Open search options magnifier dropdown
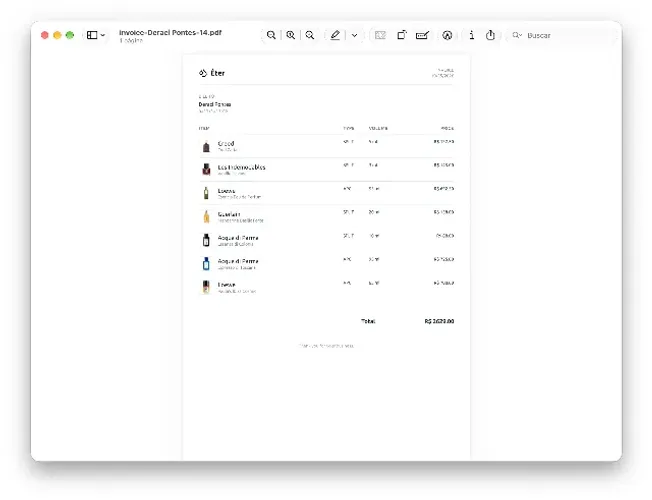This screenshot has height=500, width=652. click(517, 35)
